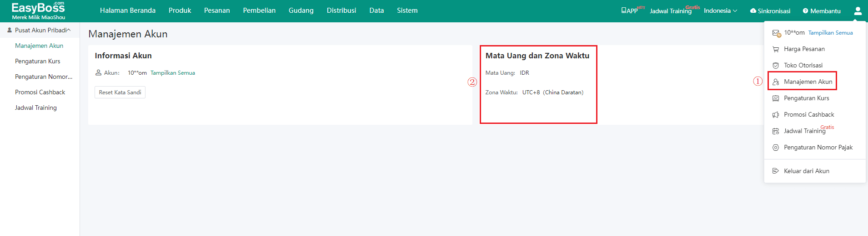Click the Toko Otorisasi shield icon

(776, 66)
